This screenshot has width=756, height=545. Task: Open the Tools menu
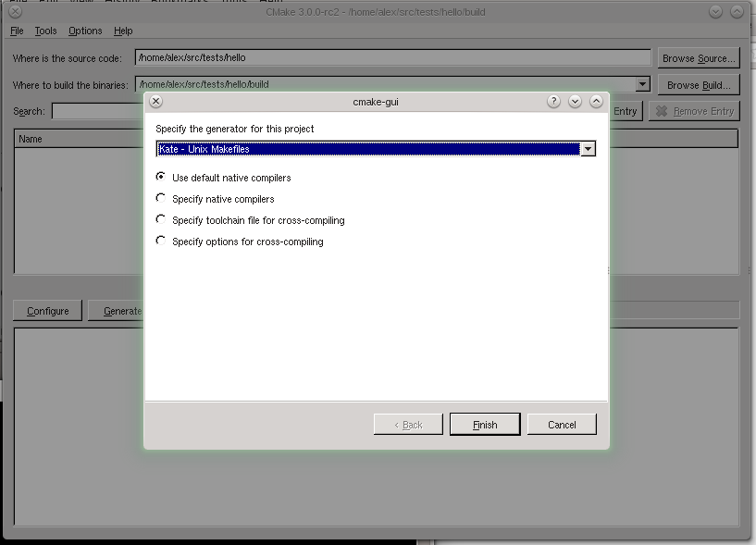click(45, 31)
